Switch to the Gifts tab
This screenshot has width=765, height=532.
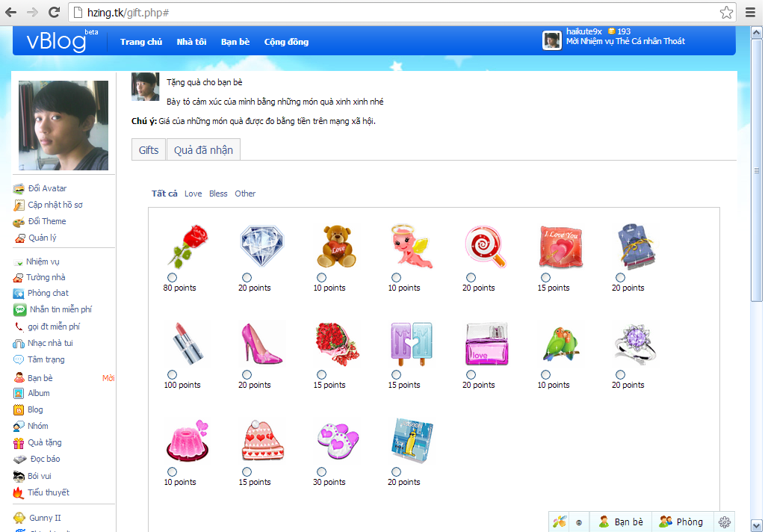(x=149, y=150)
